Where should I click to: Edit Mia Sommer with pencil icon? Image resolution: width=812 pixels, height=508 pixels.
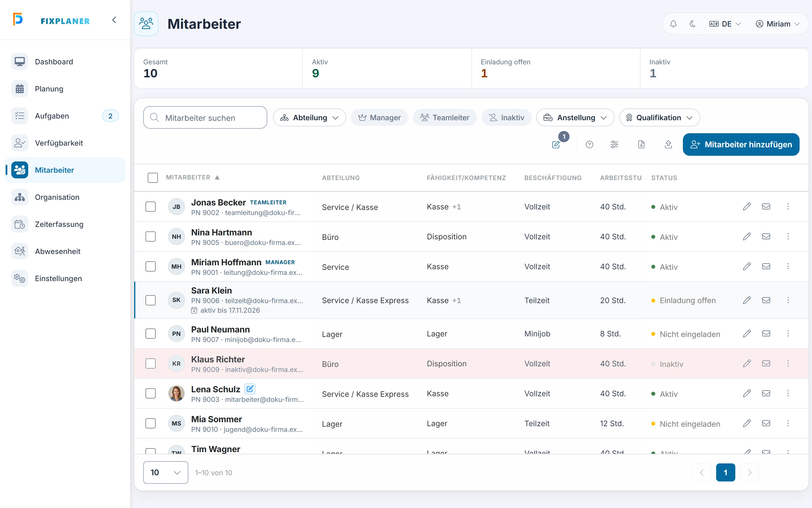pyautogui.click(x=747, y=423)
